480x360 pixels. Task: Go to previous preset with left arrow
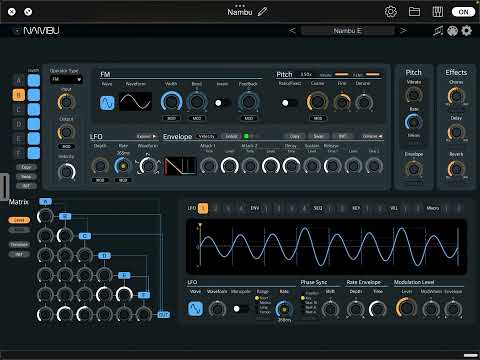(x=292, y=31)
